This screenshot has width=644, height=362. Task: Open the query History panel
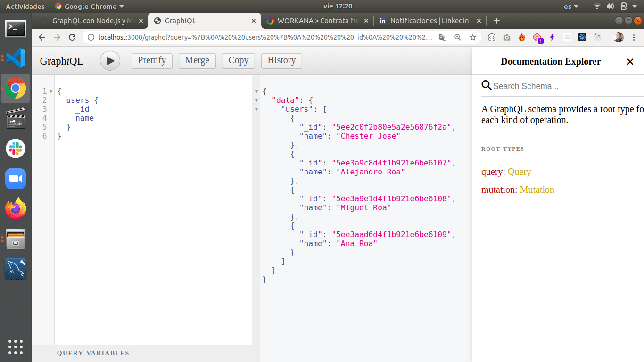281,60
